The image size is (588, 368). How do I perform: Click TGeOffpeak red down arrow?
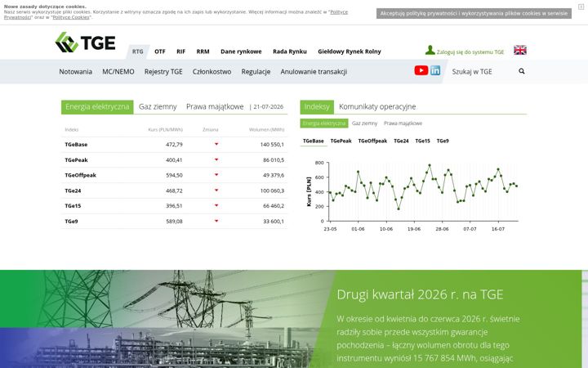click(216, 175)
